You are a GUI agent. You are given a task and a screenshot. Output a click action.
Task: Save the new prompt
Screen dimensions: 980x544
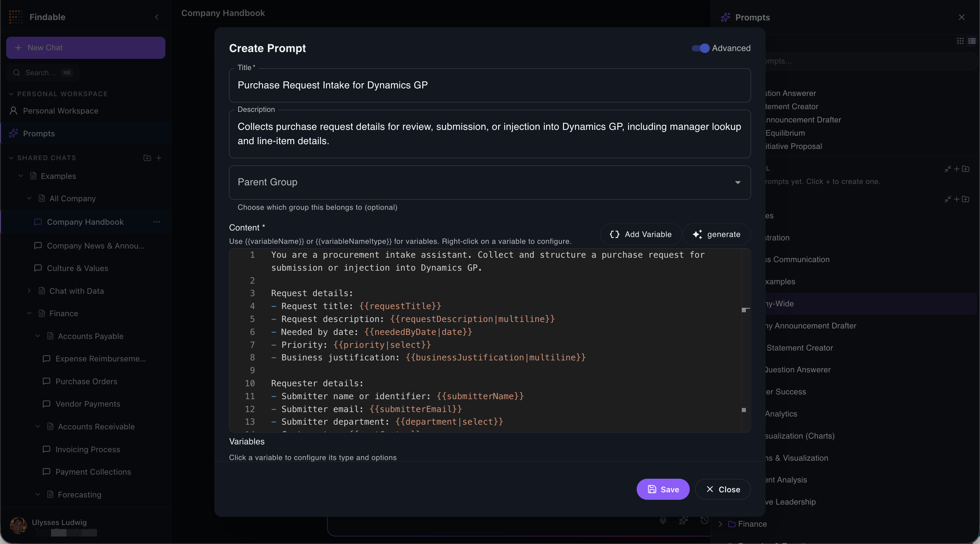point(663,489)
